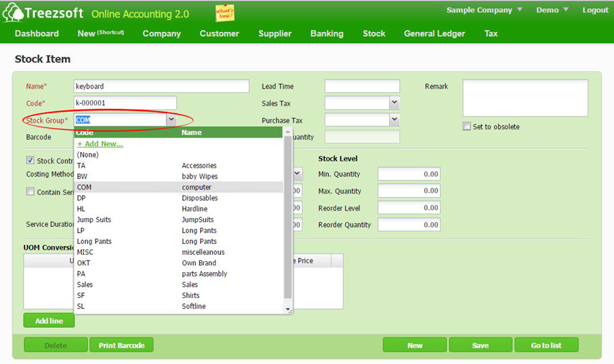This screenshot has width=614, height=364.
Task: Uncheck the Stock Control checkbox
Action: coord(30,161)
